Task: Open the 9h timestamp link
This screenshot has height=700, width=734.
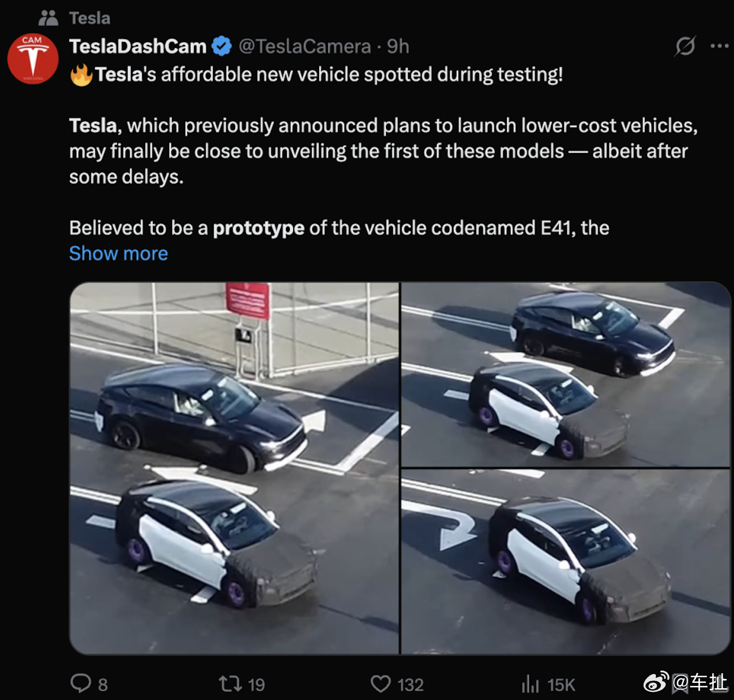Action: pos(398,46)
